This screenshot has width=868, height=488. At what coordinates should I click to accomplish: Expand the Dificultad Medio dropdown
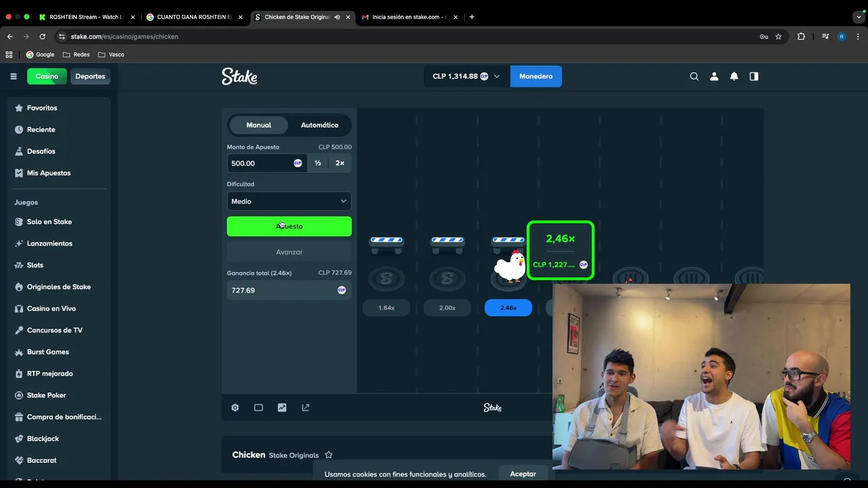(289, 201)
